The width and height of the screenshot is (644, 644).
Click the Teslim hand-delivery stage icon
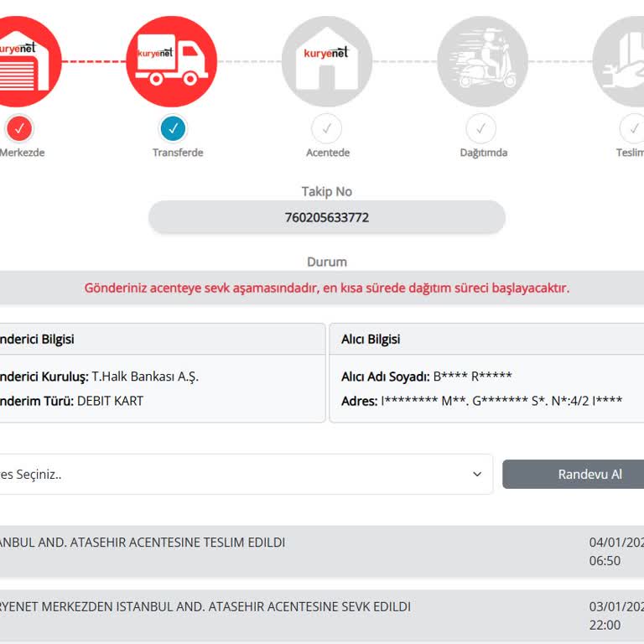(x=619, y=61)
